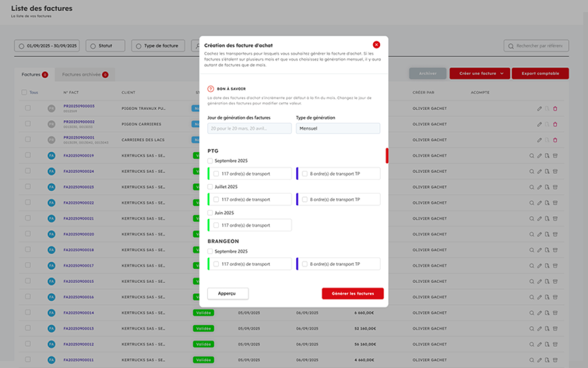Check the BRANGEON Septembre 2025 checkbox
588x368 pixels.
(210, 251)
